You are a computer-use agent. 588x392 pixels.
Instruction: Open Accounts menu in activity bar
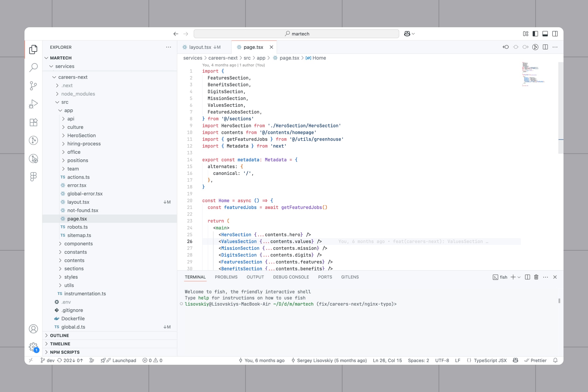[33, 329]
